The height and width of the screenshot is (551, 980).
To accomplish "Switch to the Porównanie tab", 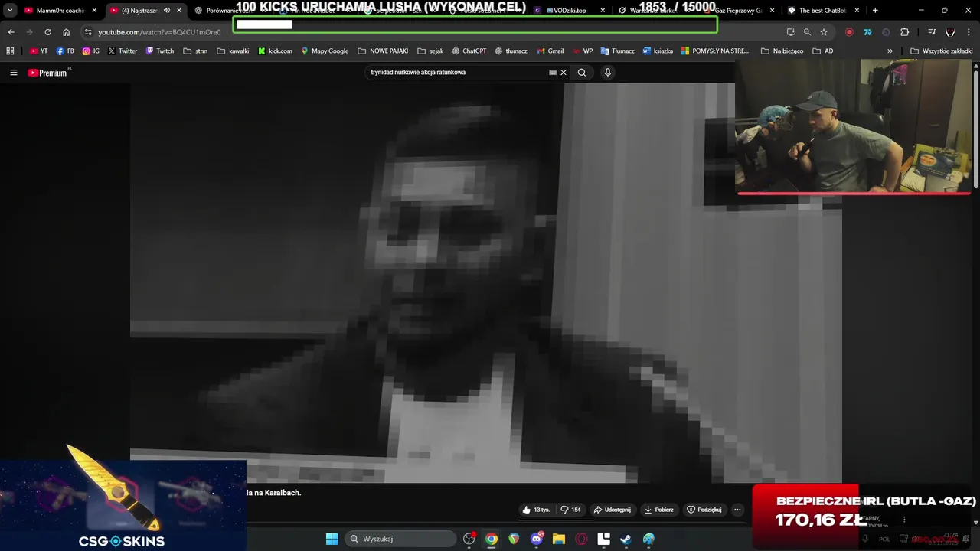I will pyautogui.click(x=226, y=11).
